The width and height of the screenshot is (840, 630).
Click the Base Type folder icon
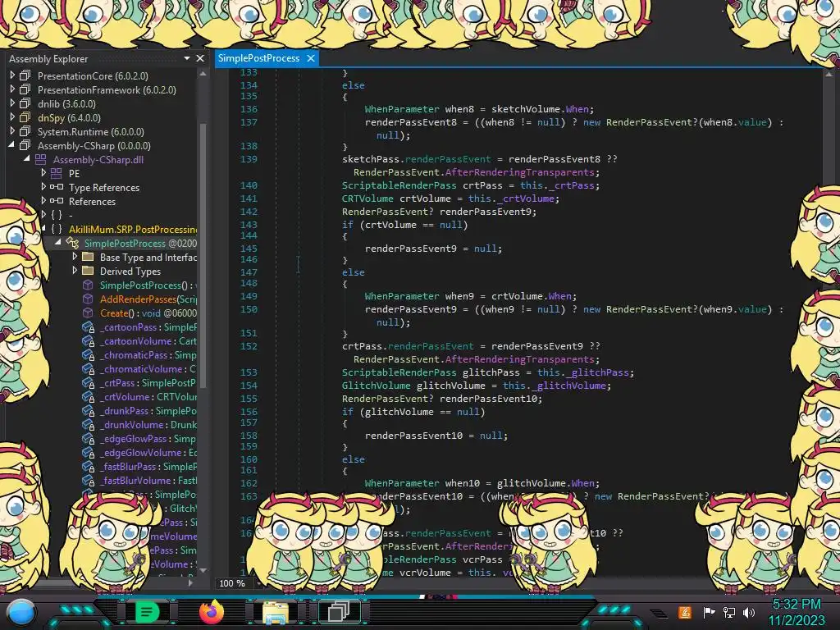(88, 257)
